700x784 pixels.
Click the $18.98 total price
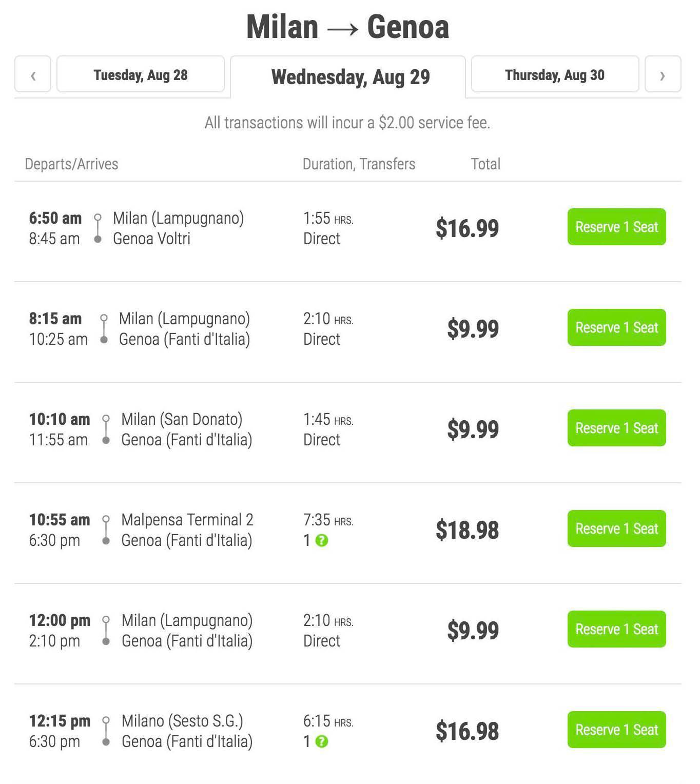coord(467,530)
